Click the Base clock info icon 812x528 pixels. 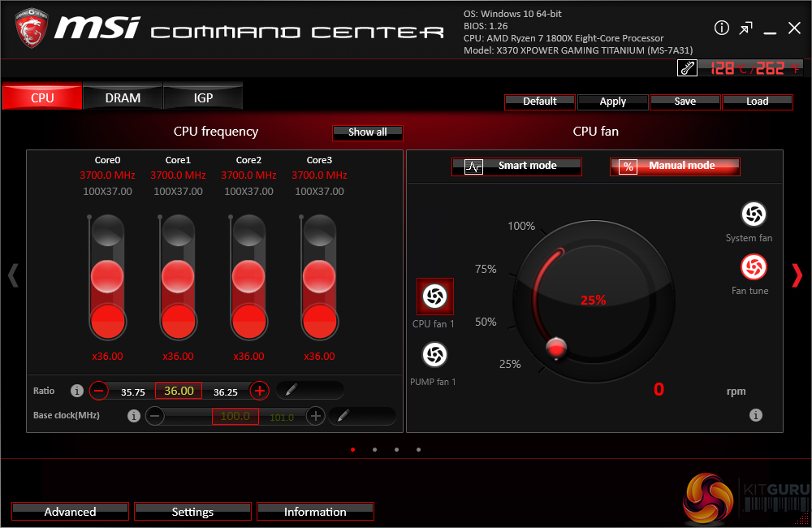pyautogui.click(x=134, y=416)
